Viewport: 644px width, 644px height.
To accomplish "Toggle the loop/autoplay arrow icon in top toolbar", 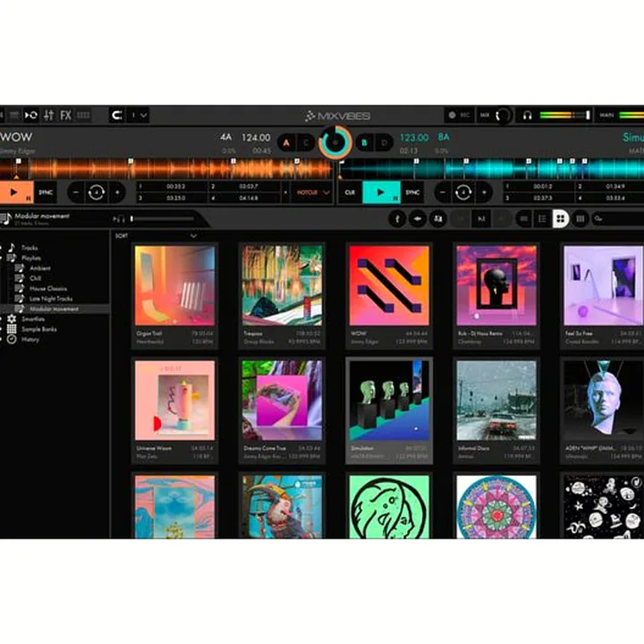I will (31, 115).
